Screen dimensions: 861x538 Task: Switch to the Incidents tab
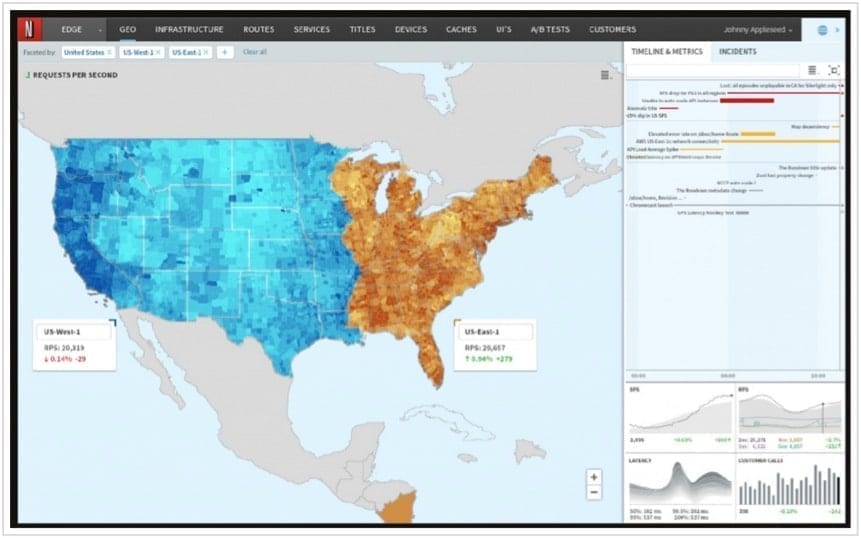coord(737,51)
